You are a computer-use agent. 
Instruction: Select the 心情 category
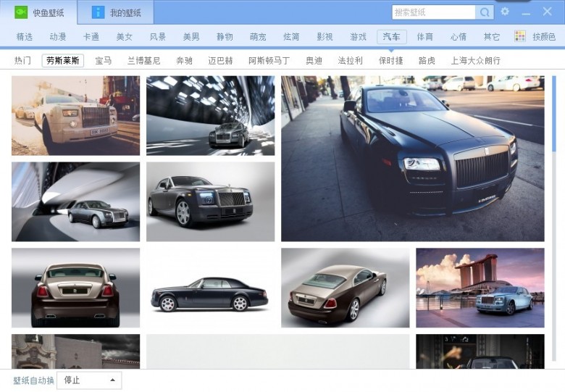coord(459,37)
